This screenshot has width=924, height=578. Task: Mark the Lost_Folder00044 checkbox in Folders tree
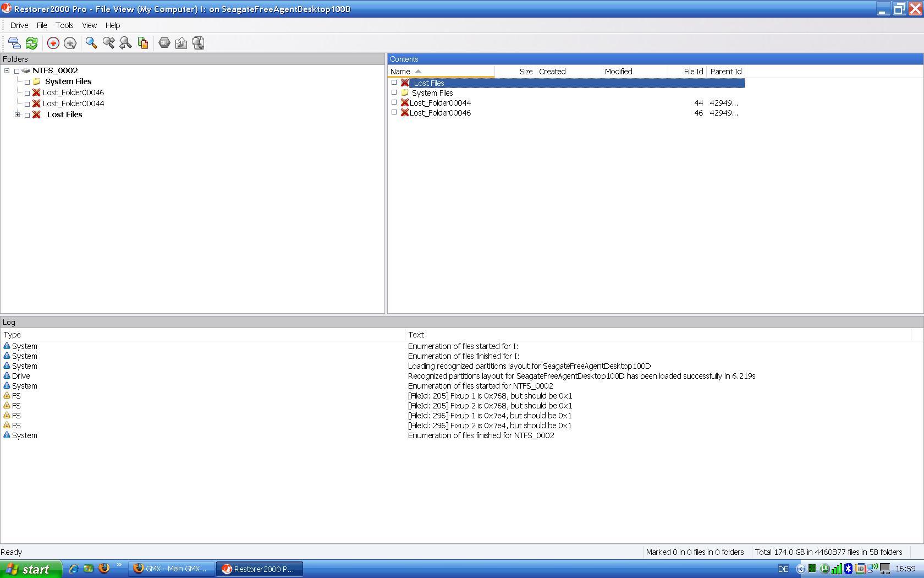(27, 104)
